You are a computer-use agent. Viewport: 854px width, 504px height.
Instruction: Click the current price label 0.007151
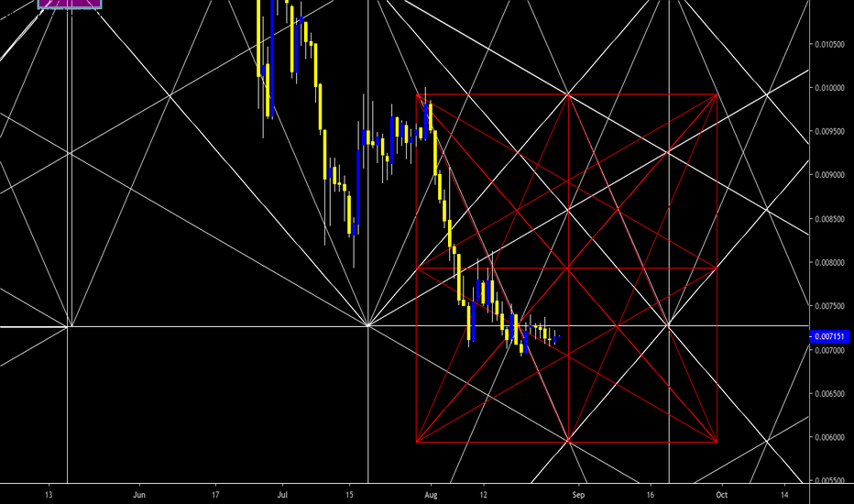pyautogui.click(x=829, y=336)
